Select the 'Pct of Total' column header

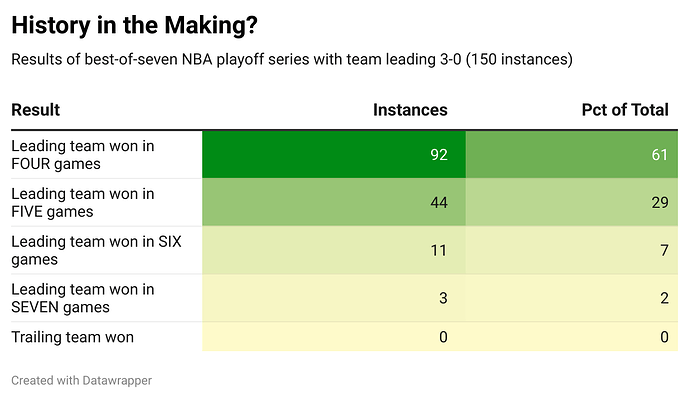pos(625,110)
